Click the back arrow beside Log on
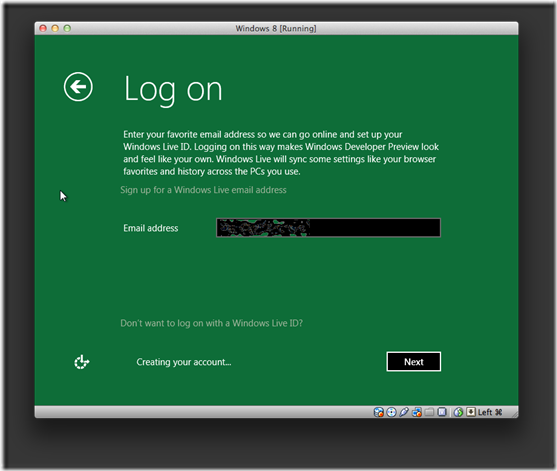The width and height of the screenshot is (557, 471). pos(78,87)
